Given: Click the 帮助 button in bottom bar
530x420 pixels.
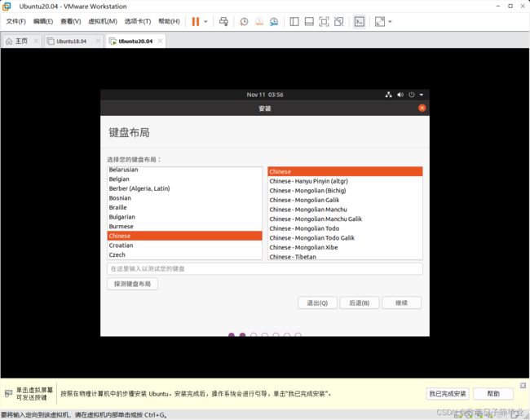Looking at the screenshot, I should (x=493, y=394).
